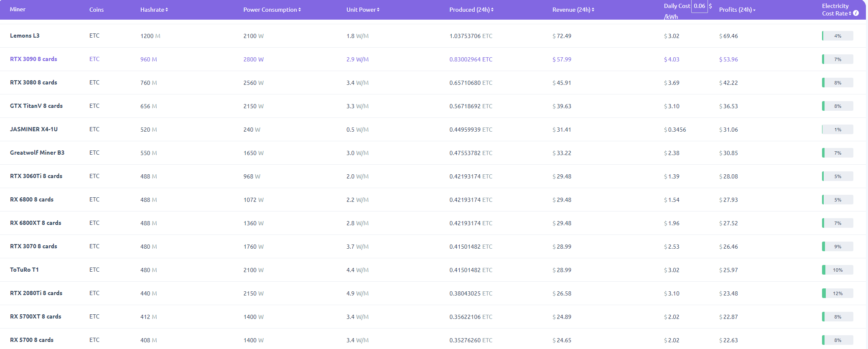Click the Coins column header
868x349 pixels.
pyautogui.click(x=97, y=10)
